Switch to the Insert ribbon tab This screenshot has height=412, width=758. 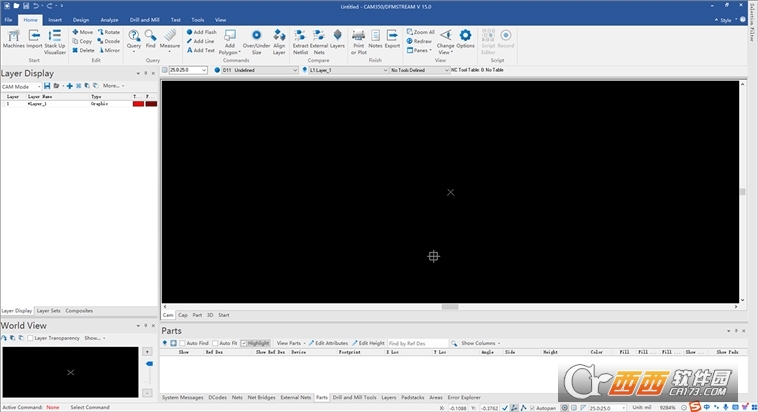coord(55,20)
